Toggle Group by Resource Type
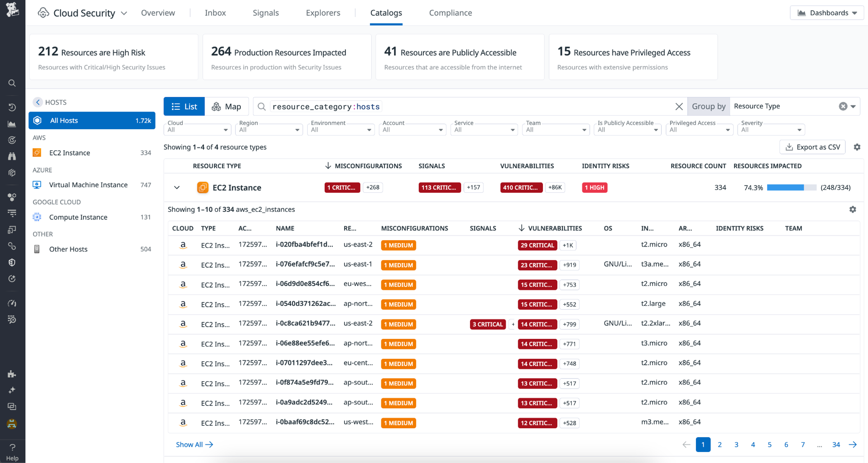 pos(709,106)
